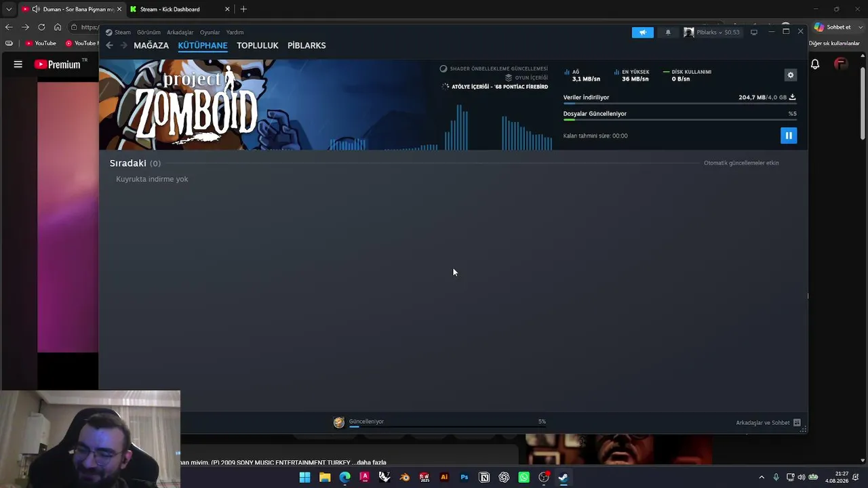Open the Steam menu
This screenshot has height=488, width=868.
(x=118, y=33)
